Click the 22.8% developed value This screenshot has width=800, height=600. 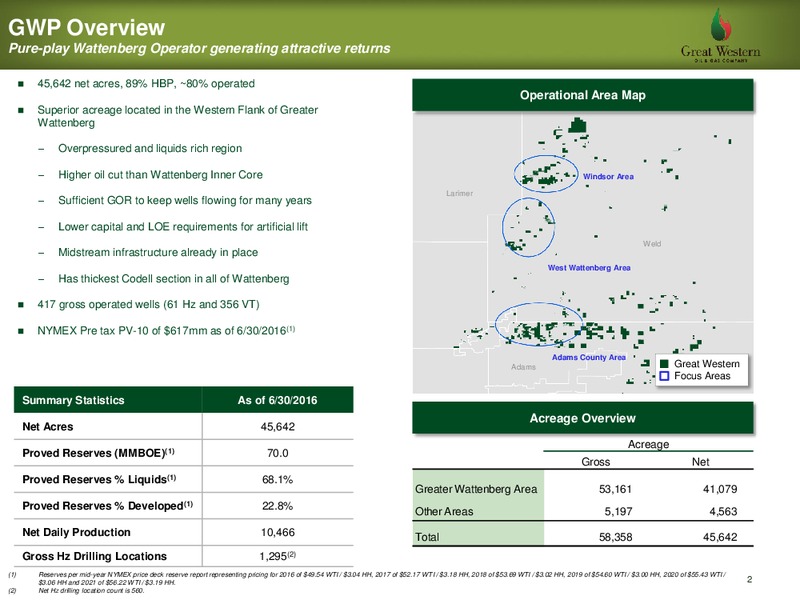point(278,506)
